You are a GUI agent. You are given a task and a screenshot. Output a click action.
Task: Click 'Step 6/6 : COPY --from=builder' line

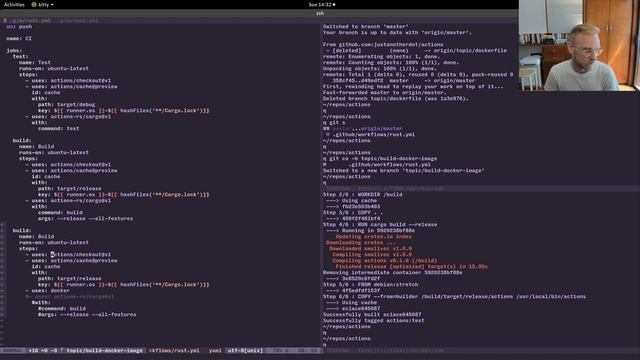pyautogui.click(x=454, y=297)
